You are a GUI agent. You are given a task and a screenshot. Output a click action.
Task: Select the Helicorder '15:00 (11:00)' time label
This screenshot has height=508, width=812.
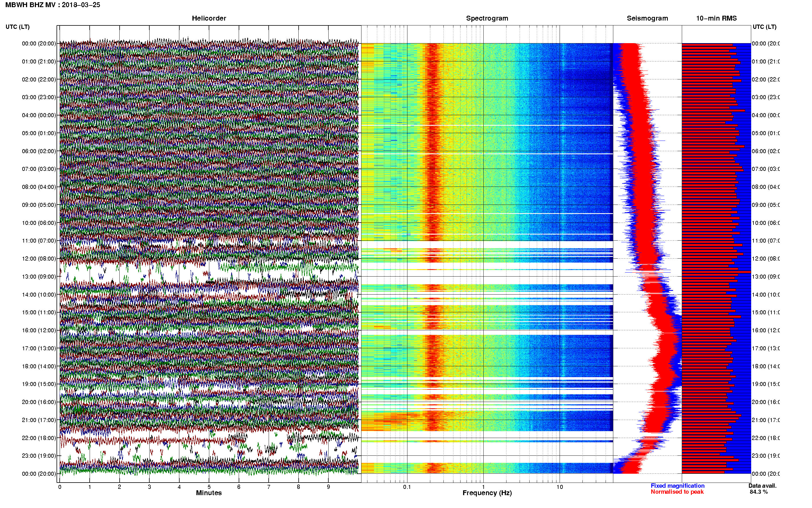tap(39, 312)
